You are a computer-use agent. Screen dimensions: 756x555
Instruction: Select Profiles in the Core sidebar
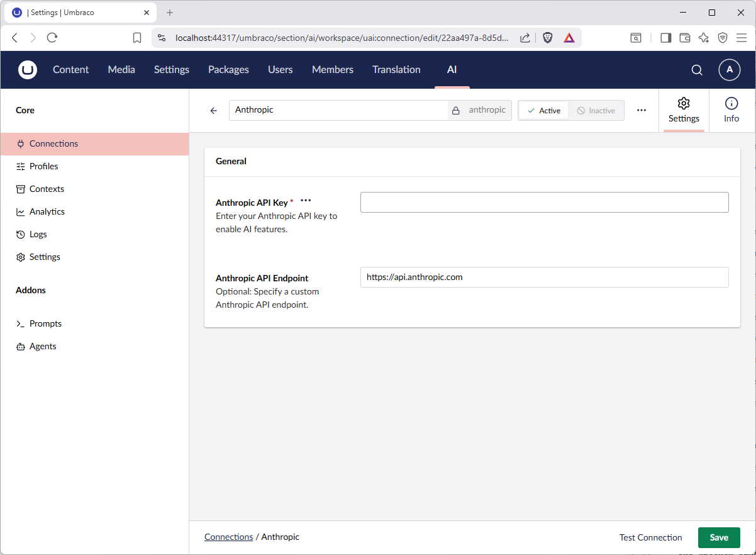44,166
